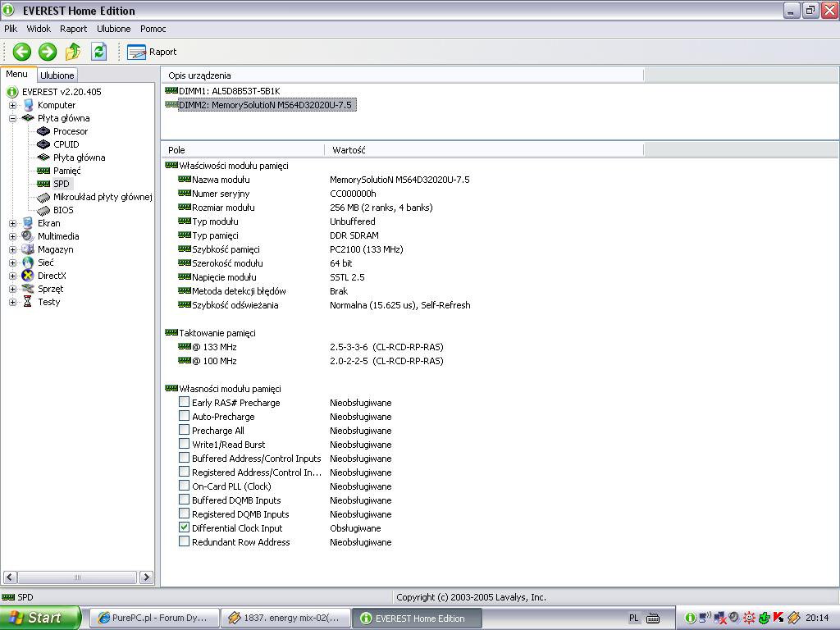840x630 pixels.
Task: Click the red Kaspersky tray icon
Action: (778, 618)
